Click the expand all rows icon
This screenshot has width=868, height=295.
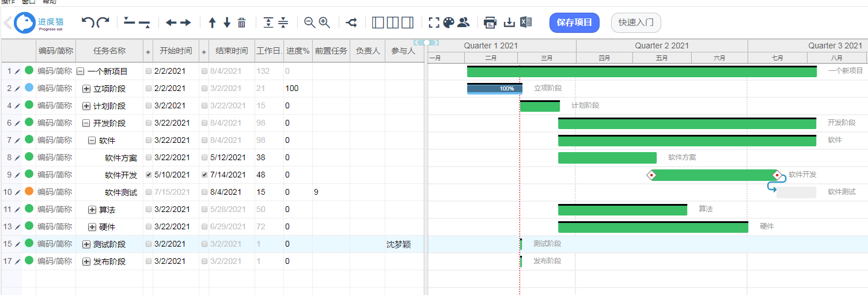pos(268,22)
